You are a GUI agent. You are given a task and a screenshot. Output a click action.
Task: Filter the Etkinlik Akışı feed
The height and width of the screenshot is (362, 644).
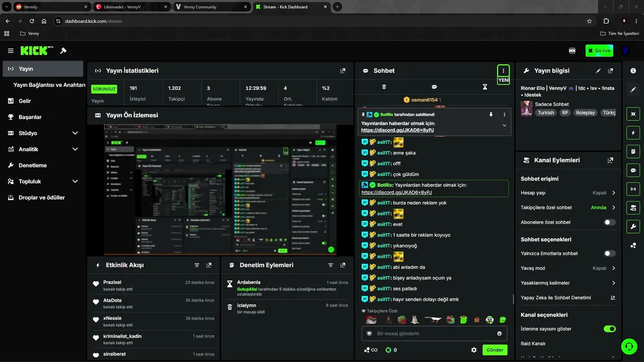pos(197,265)
